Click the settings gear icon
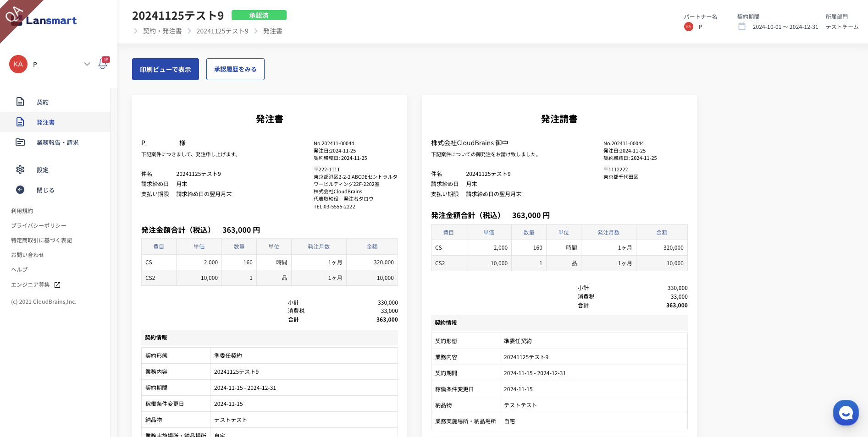Viewport: 868px width, 437px height. (20, 169)
